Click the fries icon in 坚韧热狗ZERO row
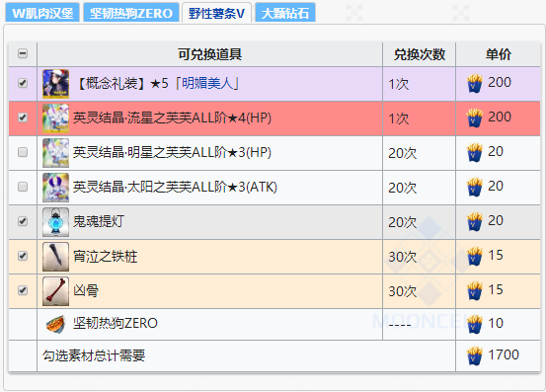Screen dimensions: 546x392 click(475, 324)
